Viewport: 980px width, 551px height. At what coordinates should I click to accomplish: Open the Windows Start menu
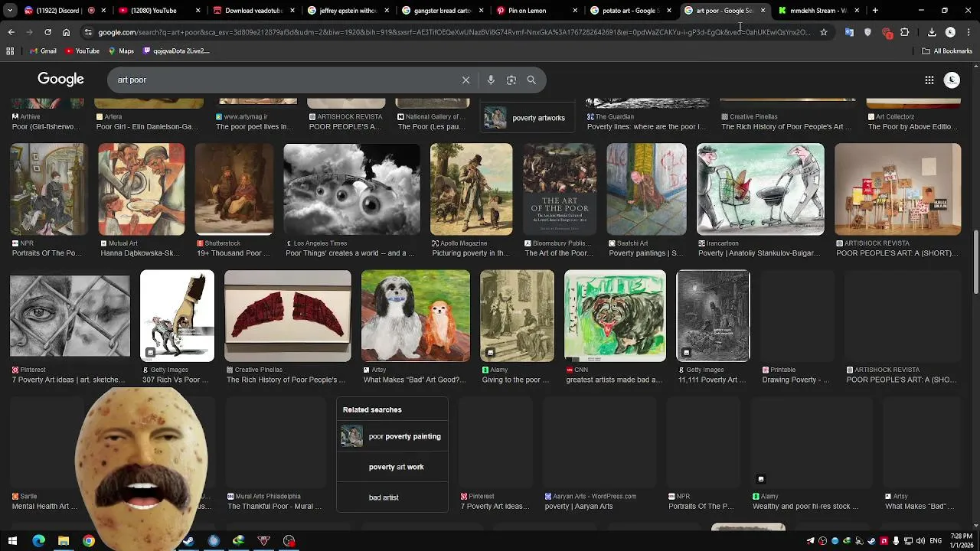tap(12, 541)
